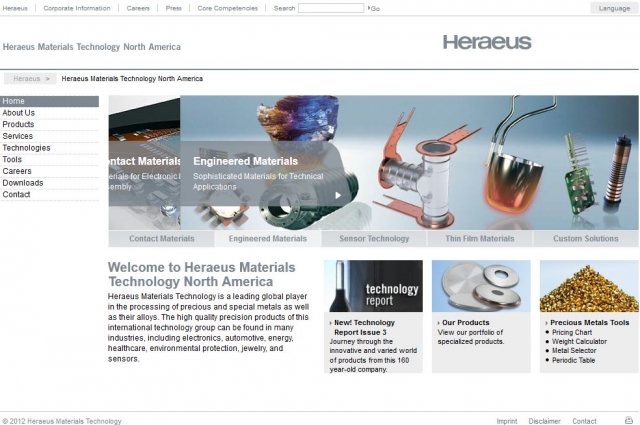Click the Heraeus link in top bar
The width and height of the screenshot is (640, 425).
(15, 8)
